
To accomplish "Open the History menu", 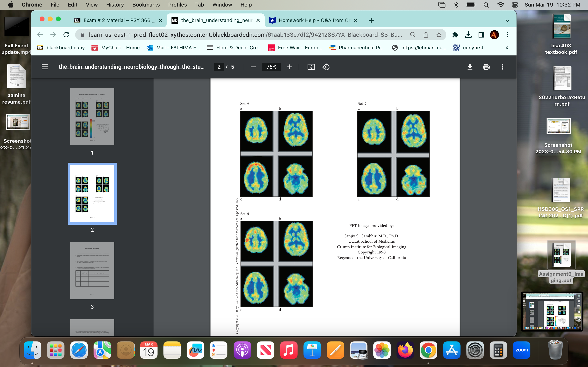I will click(x=115, y=5).
